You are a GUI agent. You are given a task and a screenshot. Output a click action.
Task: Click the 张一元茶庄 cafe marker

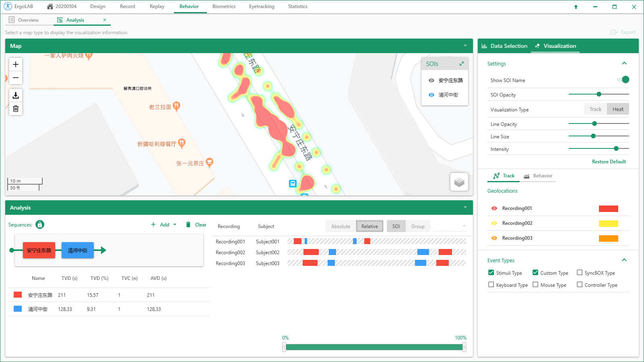coord(209,162)
